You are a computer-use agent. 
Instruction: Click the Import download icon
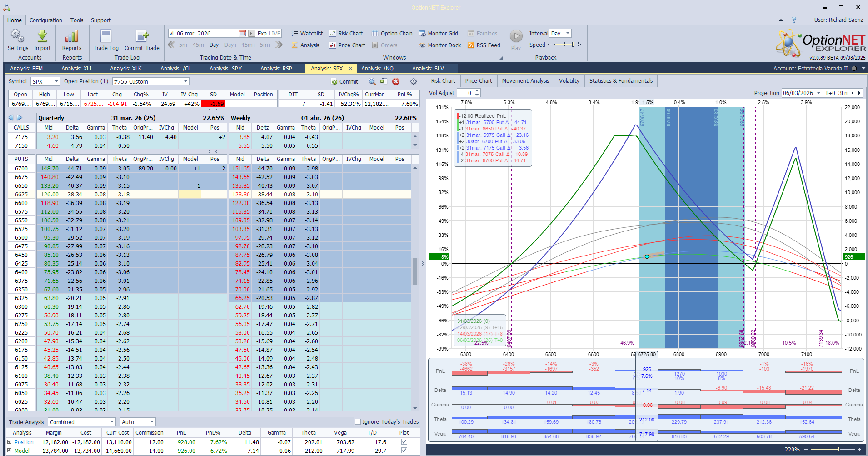coord(42,36)
